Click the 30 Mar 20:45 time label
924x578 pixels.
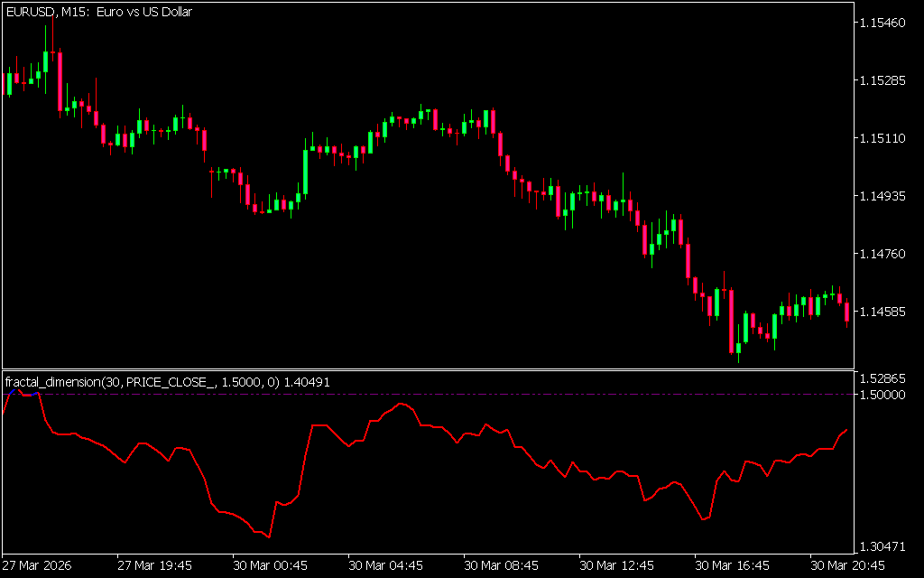(847, 566)
